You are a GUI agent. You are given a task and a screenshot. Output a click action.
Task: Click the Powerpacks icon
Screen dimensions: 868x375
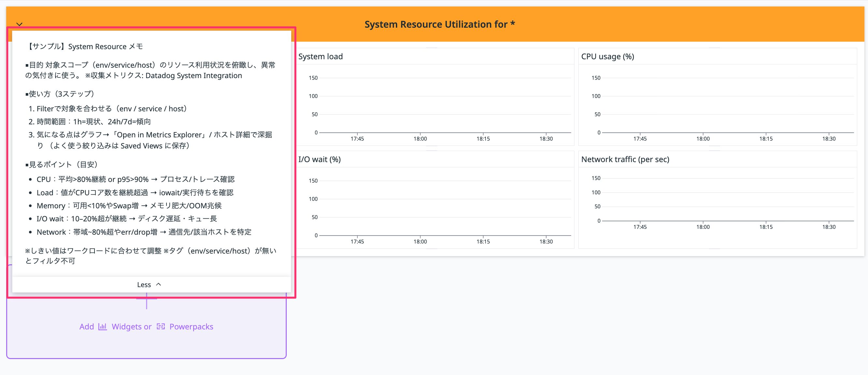tap(161, 326)
